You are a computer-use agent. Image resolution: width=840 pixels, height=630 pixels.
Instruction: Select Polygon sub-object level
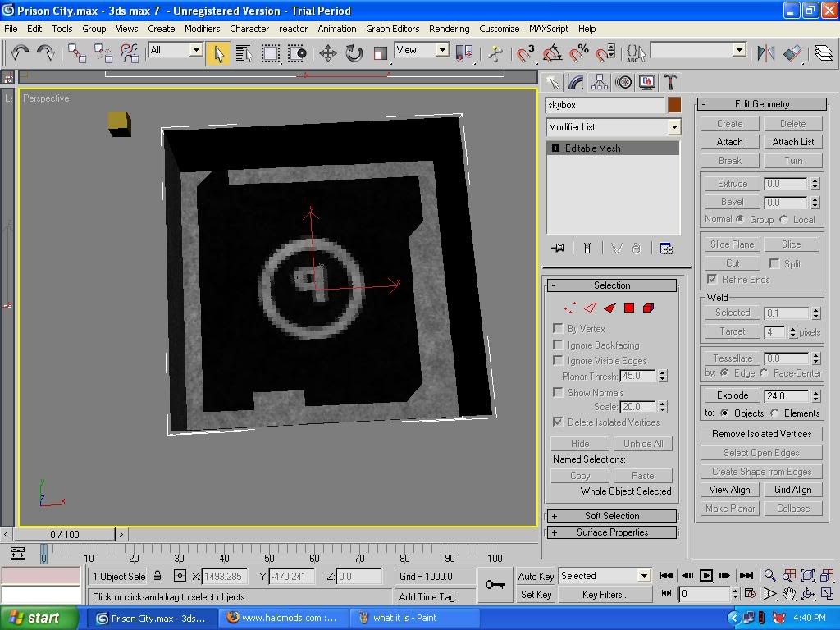pyautogui.click(x=629, y=308)
